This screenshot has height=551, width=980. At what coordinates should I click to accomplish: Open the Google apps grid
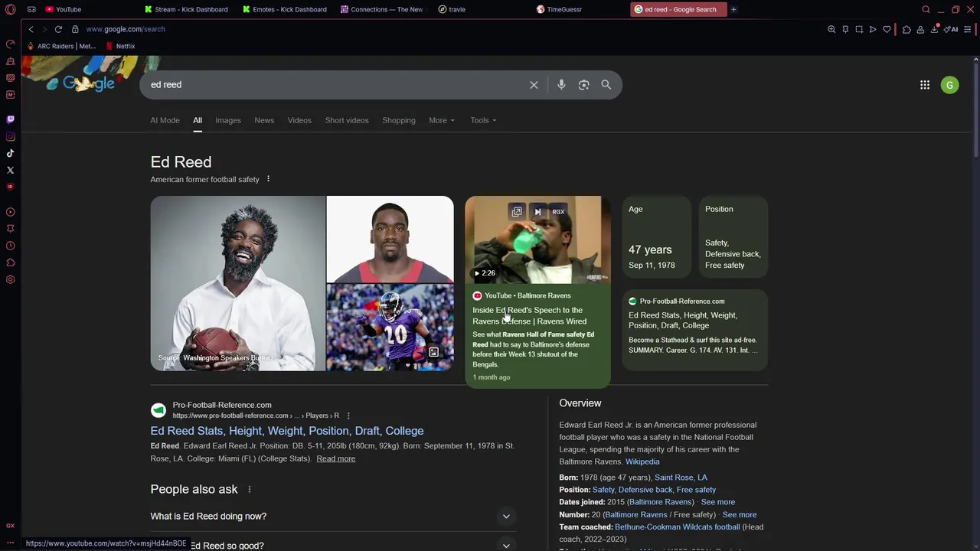925,85
